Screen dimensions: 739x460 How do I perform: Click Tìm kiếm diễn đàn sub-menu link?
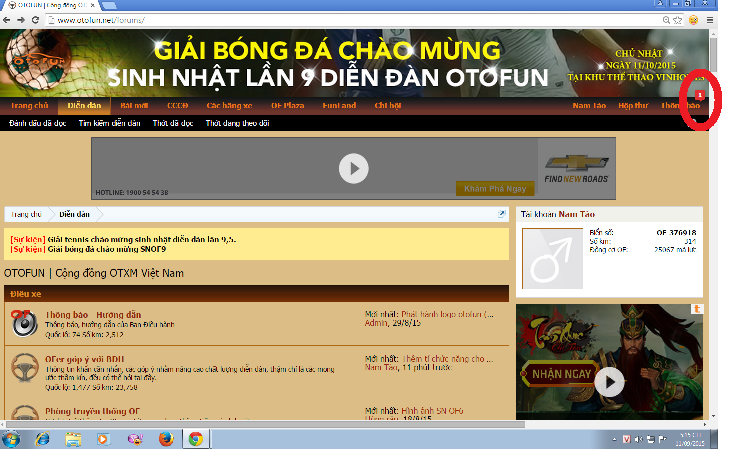pos(109,123)
